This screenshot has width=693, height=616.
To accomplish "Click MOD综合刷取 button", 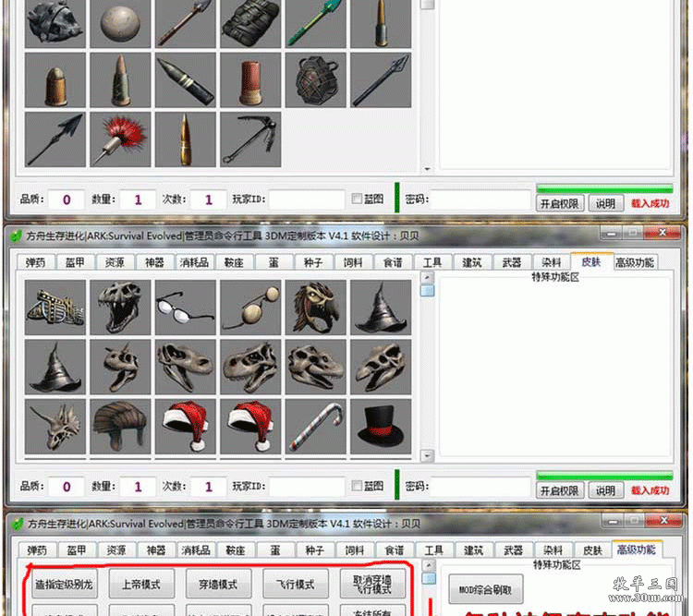I will coord(485,589).
